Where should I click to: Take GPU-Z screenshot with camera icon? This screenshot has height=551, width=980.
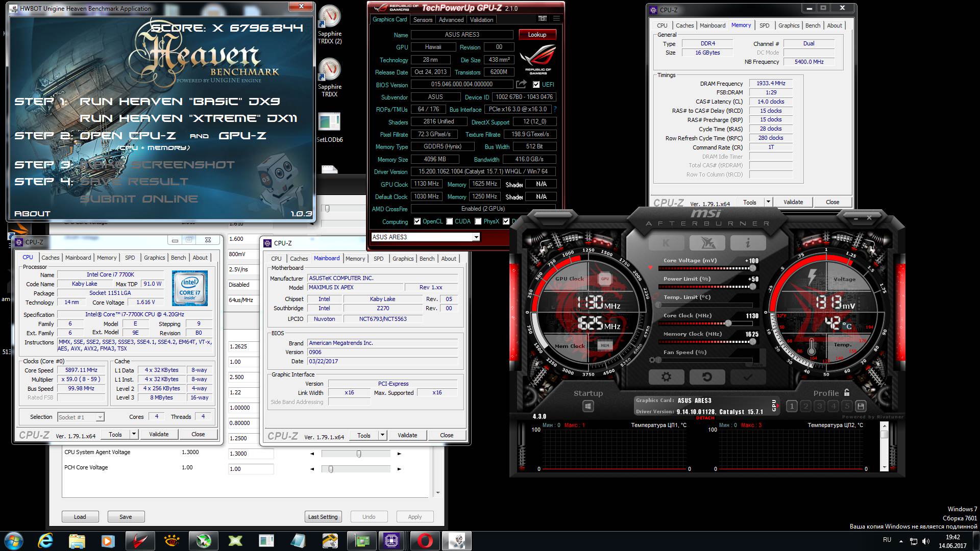542,19
